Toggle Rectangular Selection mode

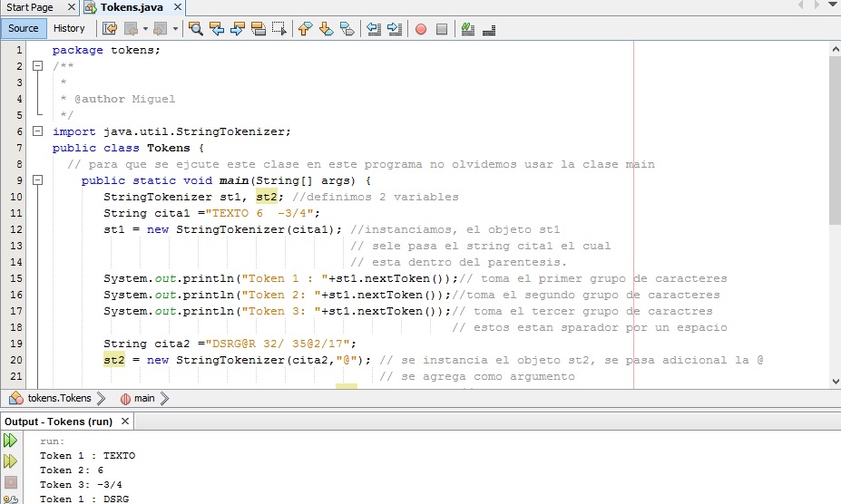pyautogui.click(x=279, y=28)
